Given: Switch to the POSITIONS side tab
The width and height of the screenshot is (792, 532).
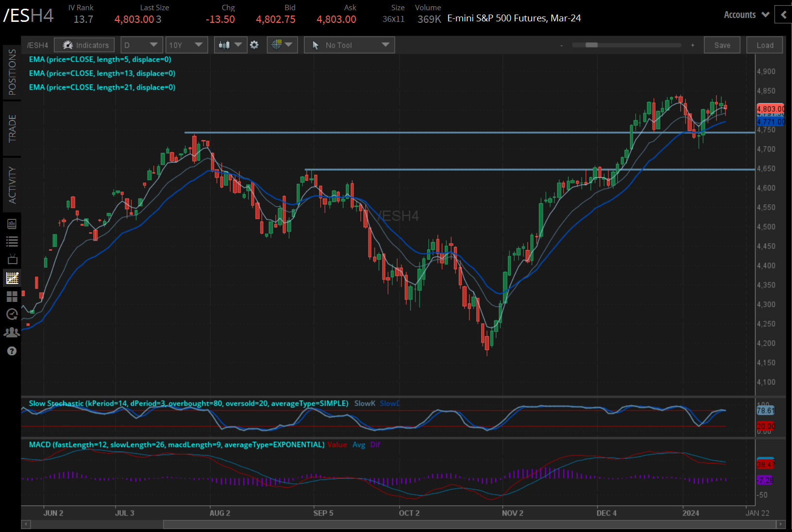Looking at the screenshot, I should 12,72.
